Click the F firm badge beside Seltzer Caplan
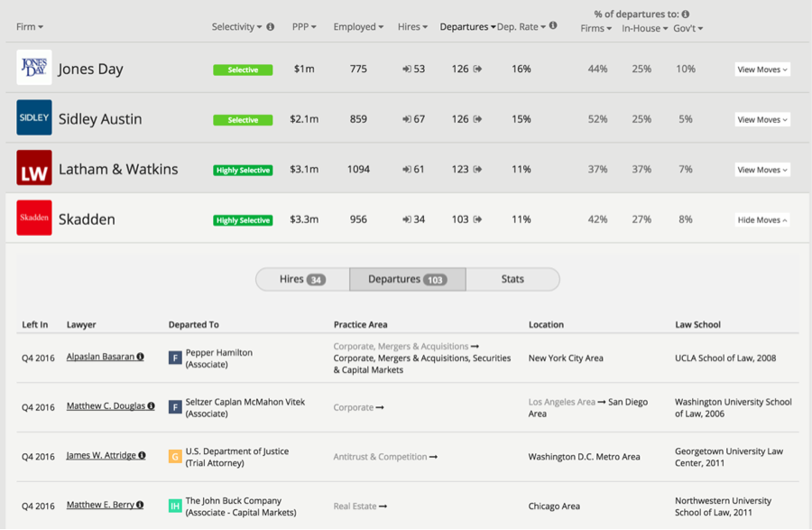Viewport: 812px width, 530px height. [x=175, y=407]
